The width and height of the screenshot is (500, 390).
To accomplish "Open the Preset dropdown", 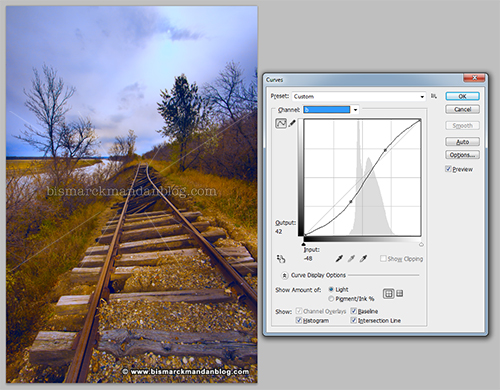I will [359, 96].
